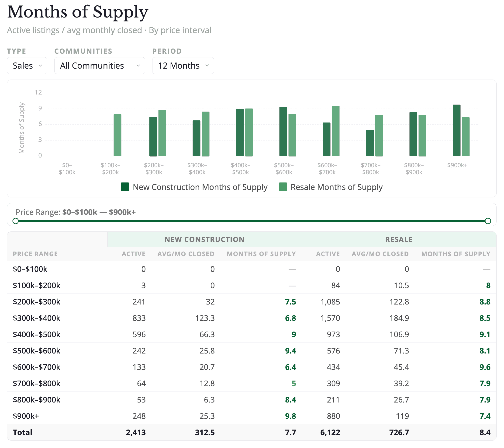Screen dimensions: 504x448
Task: Click the New Construction Months of Supply legend label
Action: [x=200, y=187]
